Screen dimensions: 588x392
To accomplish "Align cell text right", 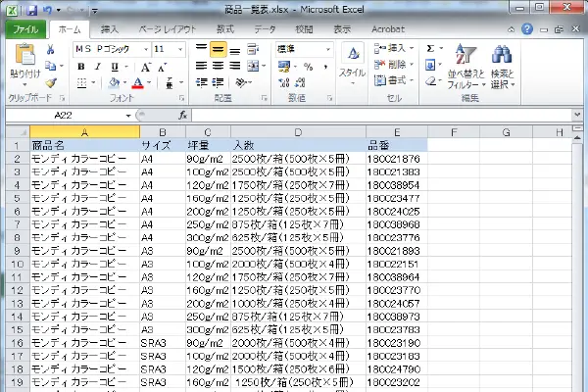I will click(x=235, y=66).
